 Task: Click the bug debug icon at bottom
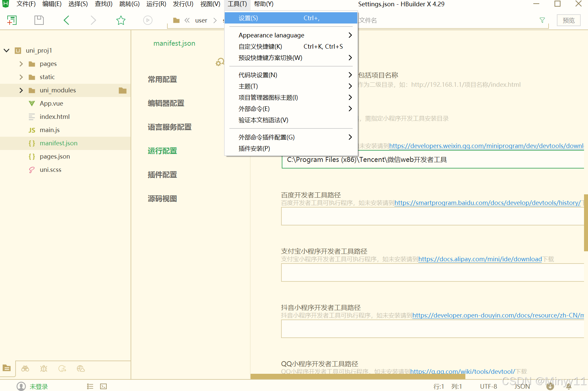click(44, 368)
